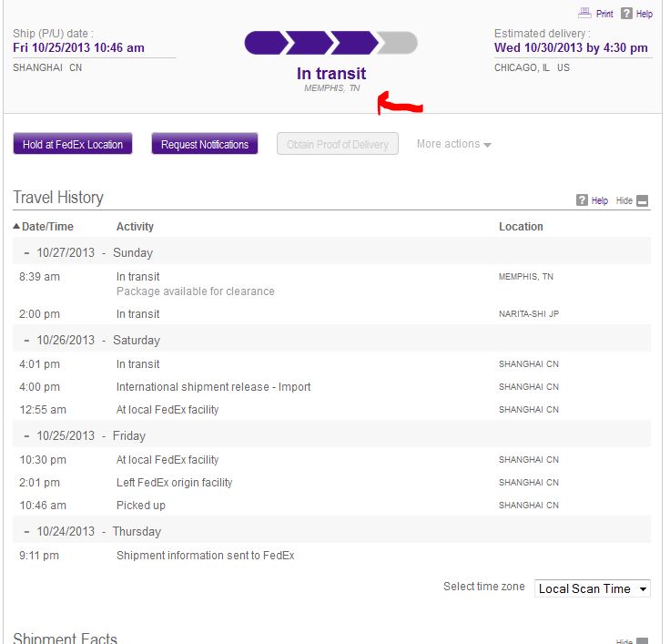Click International shipment release - Import entry
670x644 pixels.
[213, 386]
